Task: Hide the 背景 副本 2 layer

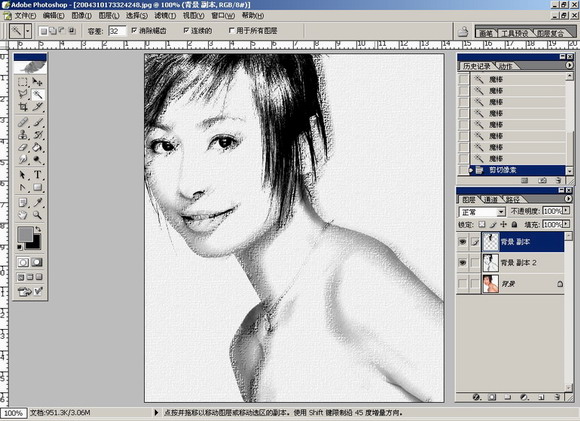Action: (x=462, y=263)
